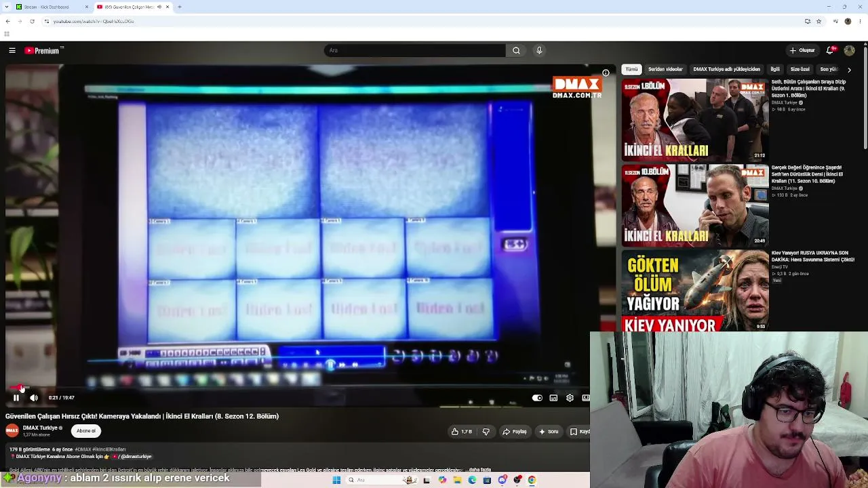Click the browser address bar URL
This screenshot has width=868, height=488.
click(x=94, y=21)
